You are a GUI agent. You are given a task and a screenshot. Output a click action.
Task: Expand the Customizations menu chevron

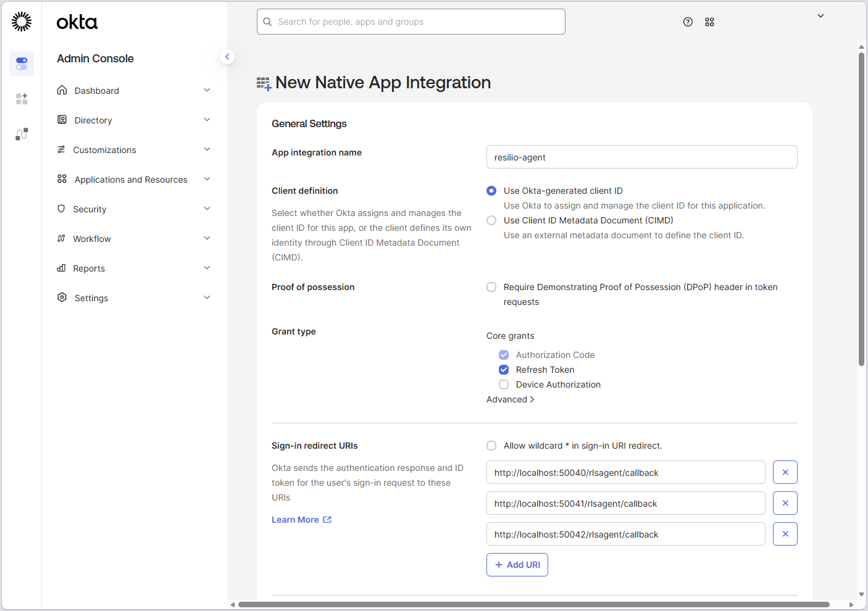207,149
